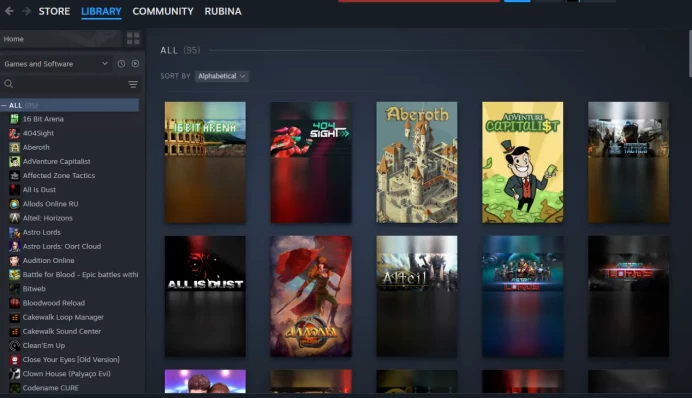Open 16 Bit Arena cover tile
692x398 pixels.
(205, 162)
